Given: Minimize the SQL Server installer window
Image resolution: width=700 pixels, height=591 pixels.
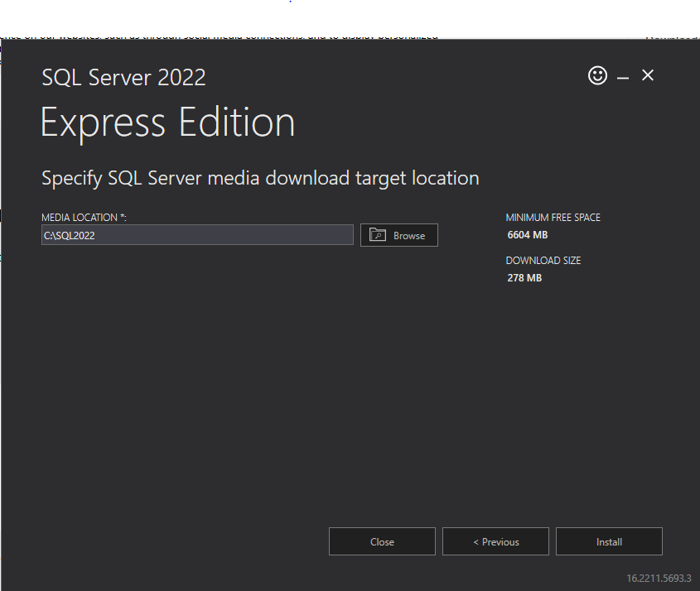Looking at the screenshot, I should (623, 78).
